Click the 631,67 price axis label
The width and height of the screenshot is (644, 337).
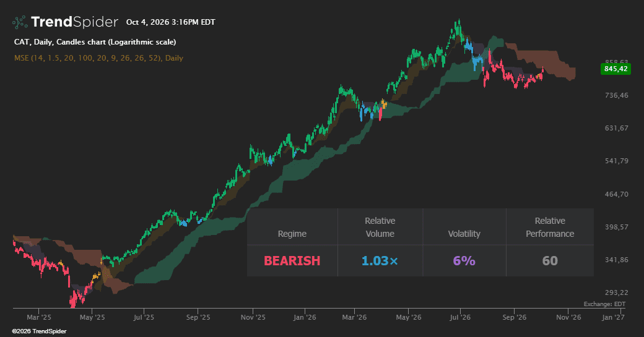click(x=617, y=128)
